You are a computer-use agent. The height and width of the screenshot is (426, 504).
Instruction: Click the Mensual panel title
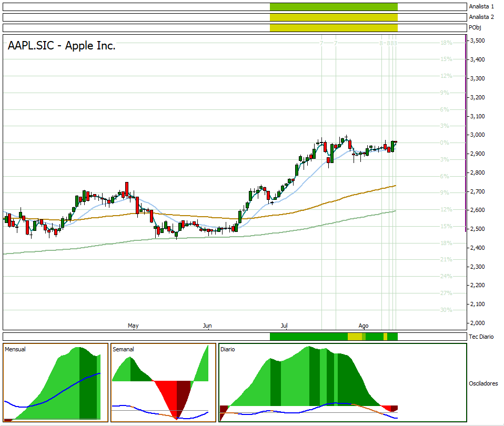[15, 349]
